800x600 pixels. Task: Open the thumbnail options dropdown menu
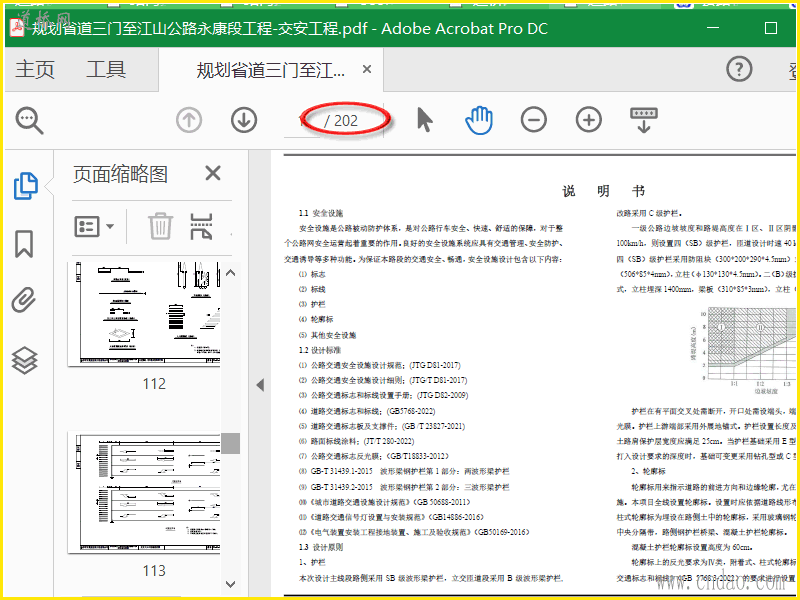click(x=94, y=226)
